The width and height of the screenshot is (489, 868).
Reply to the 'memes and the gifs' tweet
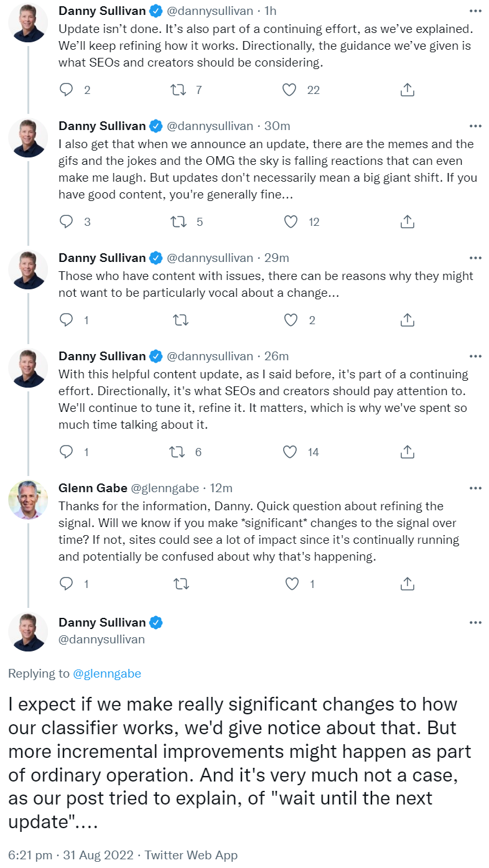(67, 222)
